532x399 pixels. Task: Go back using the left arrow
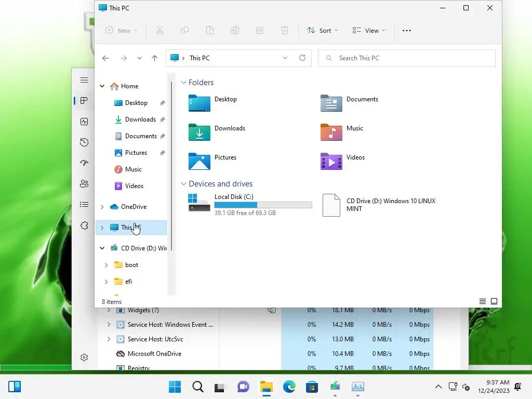click(105, 58)
